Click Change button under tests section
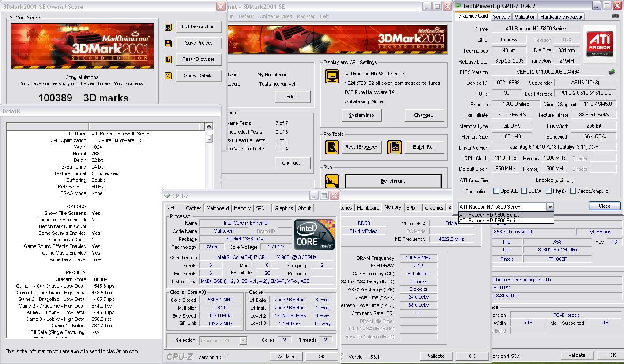The image size is (624, 364). pos(292,163)
